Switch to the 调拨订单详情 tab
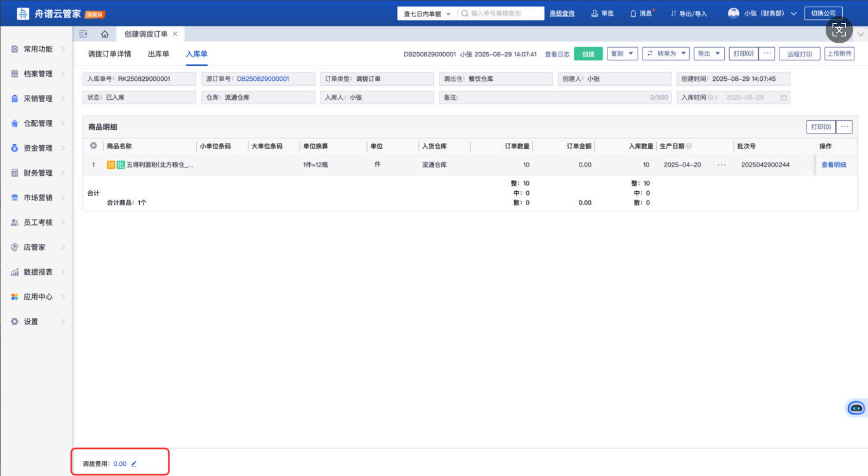Image resolution: width=868 pixels, height=476 pixels. 110,54
